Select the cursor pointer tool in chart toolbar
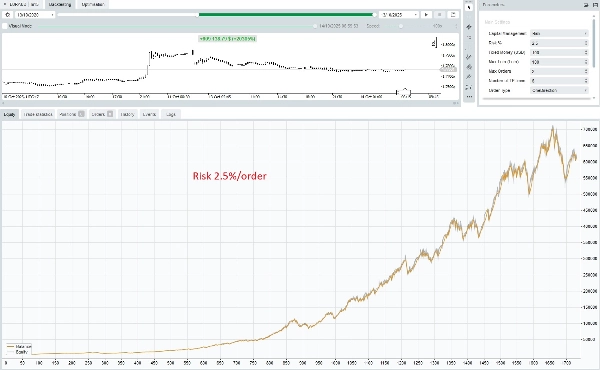The image size is (600, 370). tap(469, 7)
